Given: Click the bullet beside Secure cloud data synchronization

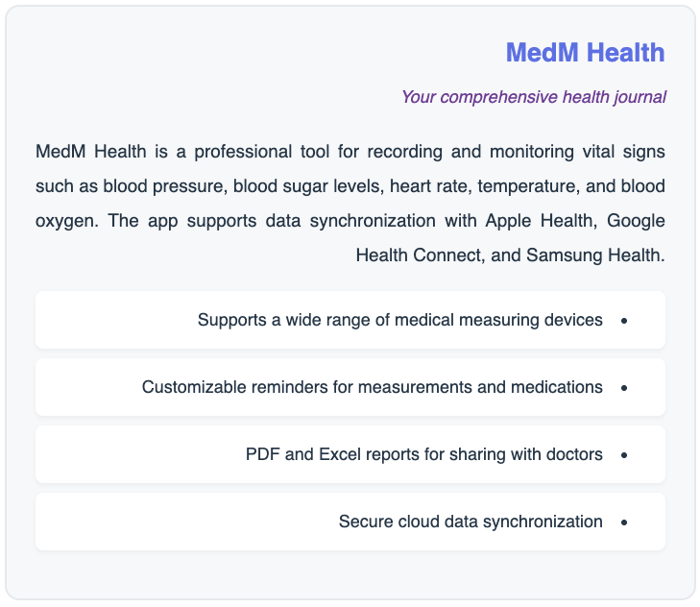Looking at the screenshot, I should click(624, 522).
